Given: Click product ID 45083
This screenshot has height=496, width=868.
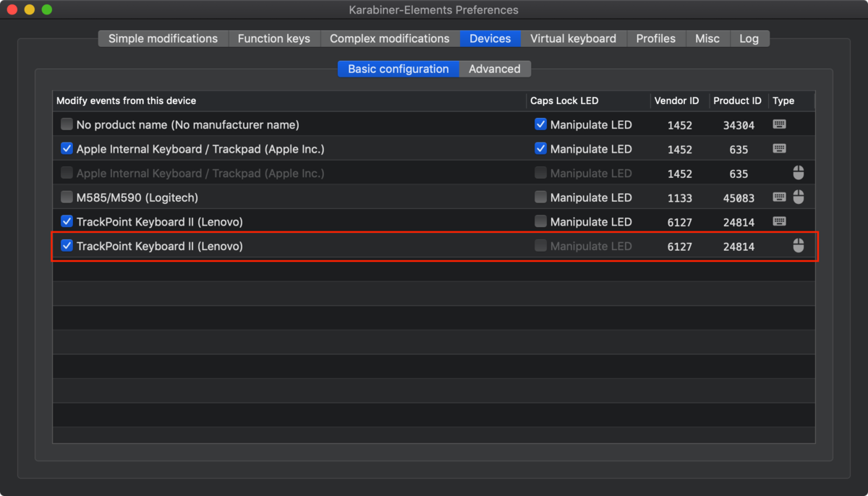Looking at the screenshot, I should tap(739, 198).
